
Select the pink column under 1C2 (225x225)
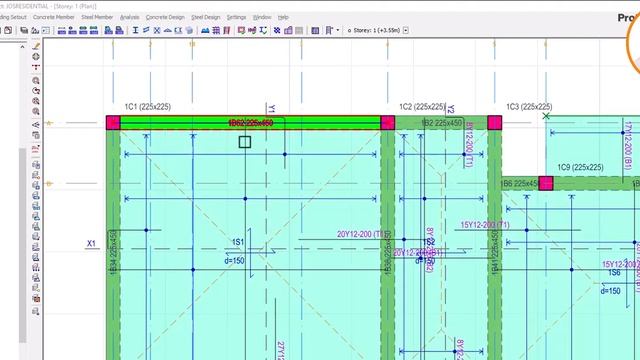[x=387, y=123]
